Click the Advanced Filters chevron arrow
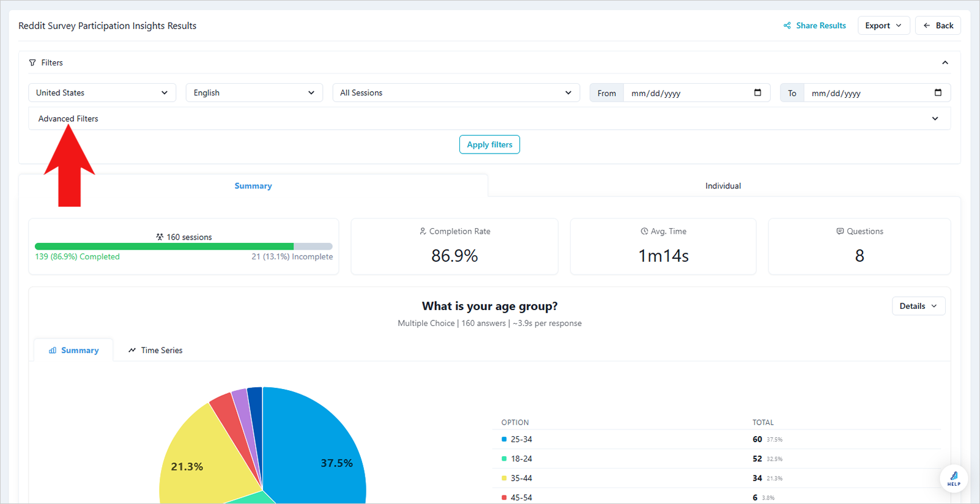 935,119
